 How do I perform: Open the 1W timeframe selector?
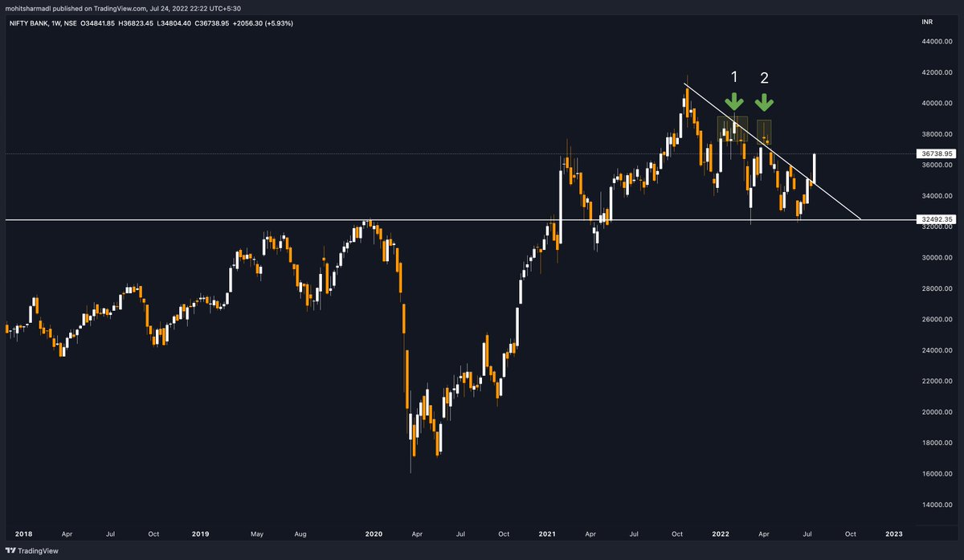click(58, 24)
